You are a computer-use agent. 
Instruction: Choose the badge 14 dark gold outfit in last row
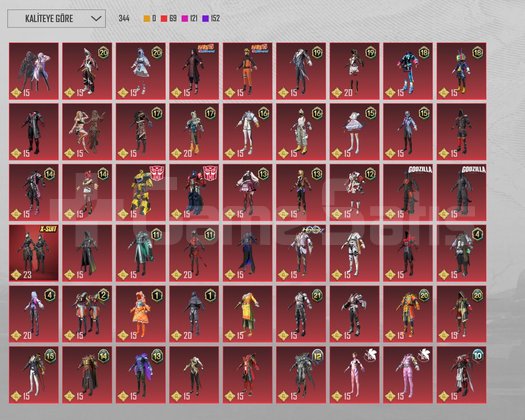pos(87,375)
